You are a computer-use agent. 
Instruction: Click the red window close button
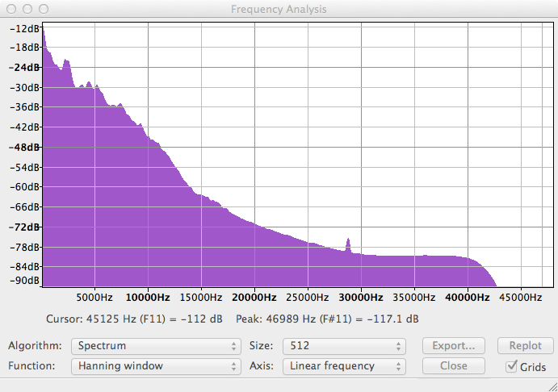coord(11,9)
